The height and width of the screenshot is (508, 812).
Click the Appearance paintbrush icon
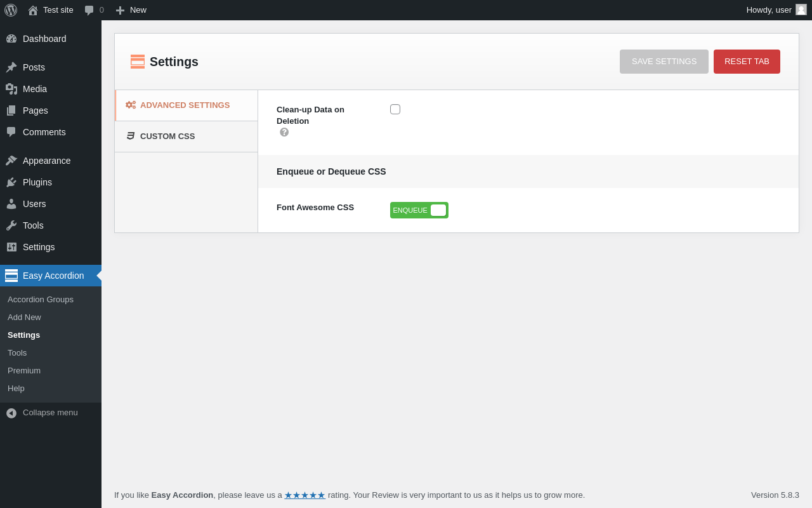coord(11,161)
